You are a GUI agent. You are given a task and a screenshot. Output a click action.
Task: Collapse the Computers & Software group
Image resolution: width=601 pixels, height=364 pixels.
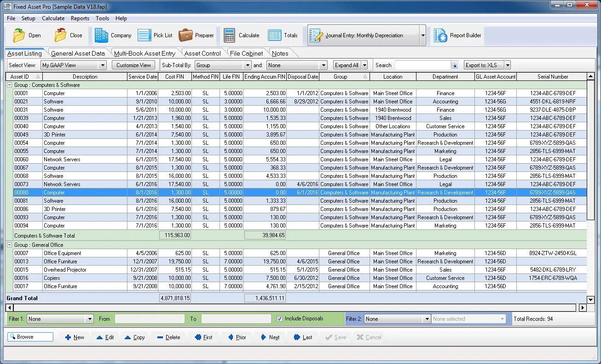[9, 85]
